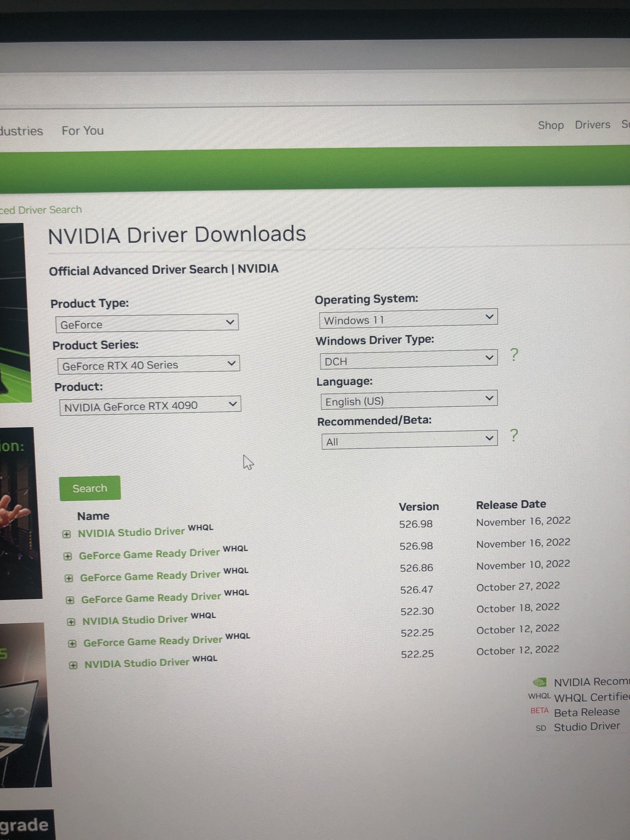Click the WHQL Certified legend entry
This screenshot has width=630, height=840.
pos(579,697)
